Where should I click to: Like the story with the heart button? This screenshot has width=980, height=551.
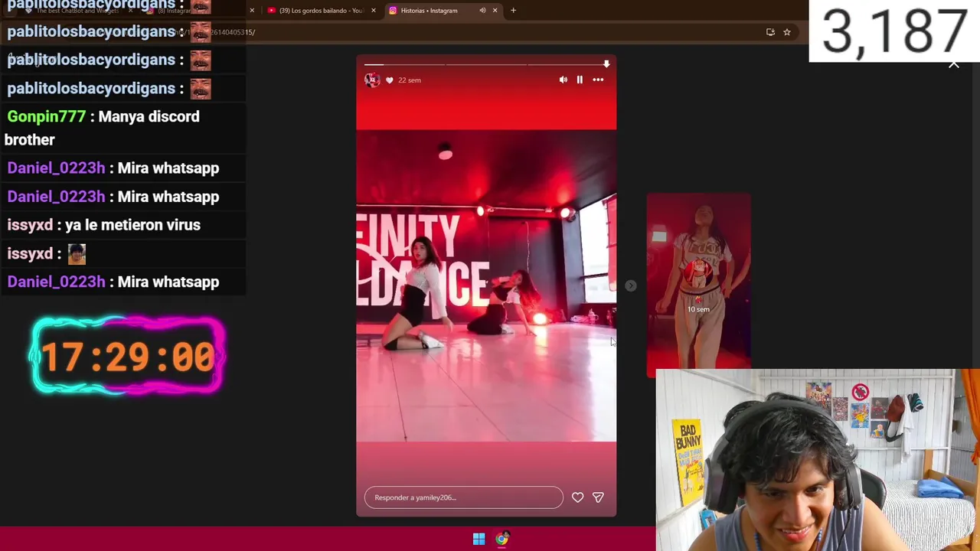click(x=577, y=497)
